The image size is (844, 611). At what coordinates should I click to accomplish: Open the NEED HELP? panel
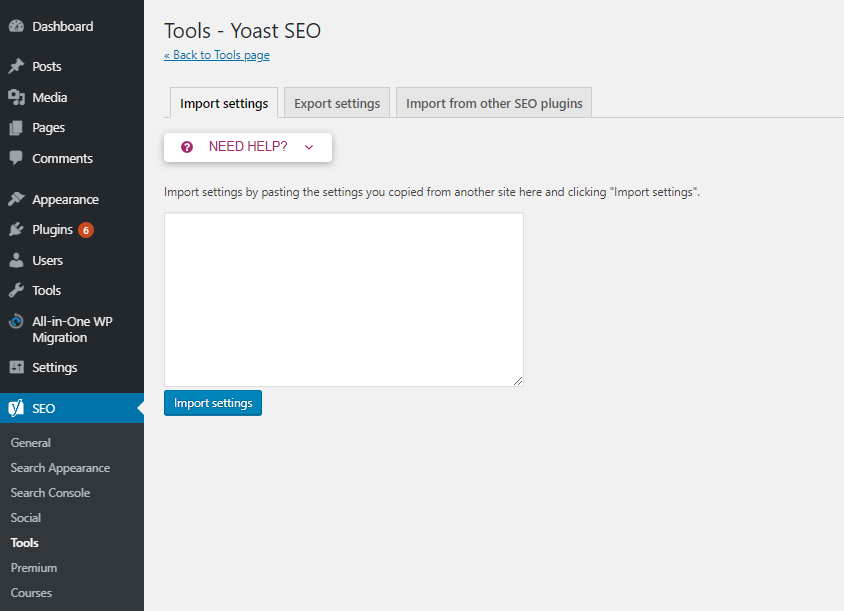248,147
